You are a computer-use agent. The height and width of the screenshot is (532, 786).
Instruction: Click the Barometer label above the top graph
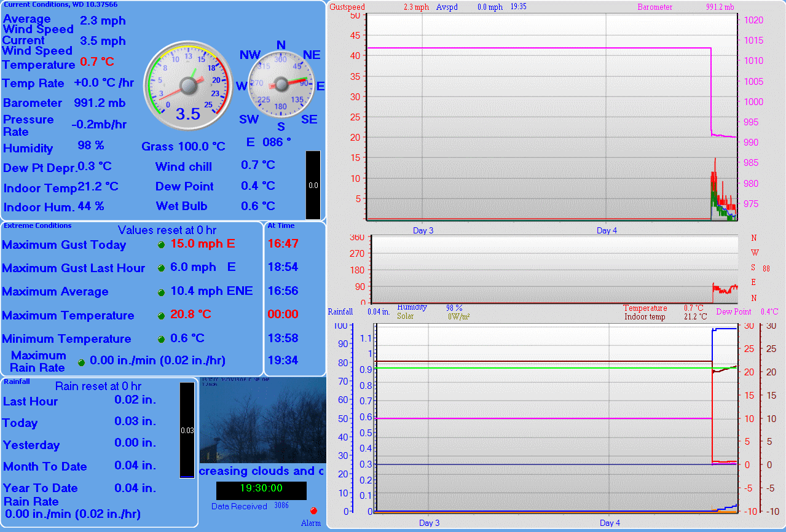654,7
